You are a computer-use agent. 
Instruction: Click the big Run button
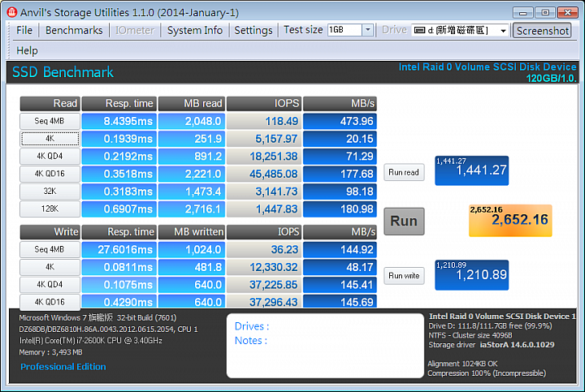coord(404,221)
